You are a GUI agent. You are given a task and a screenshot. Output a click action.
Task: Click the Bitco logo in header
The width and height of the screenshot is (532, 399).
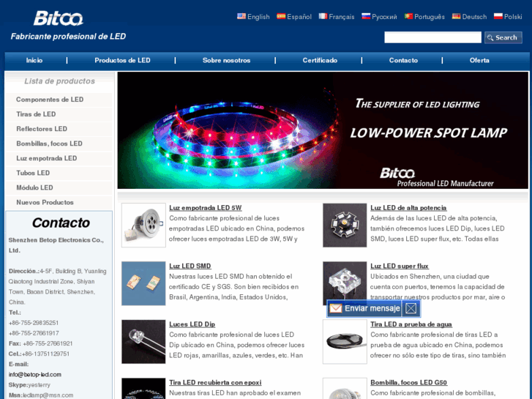[x=58, y=18]
